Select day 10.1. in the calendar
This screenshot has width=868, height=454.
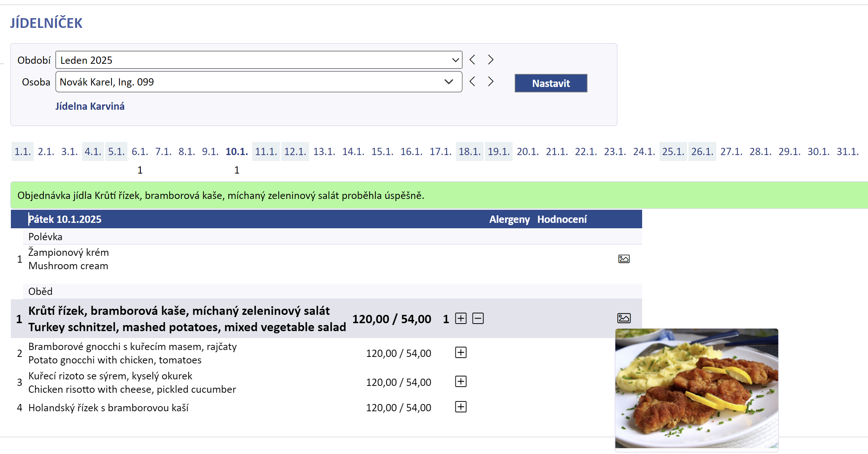pyautogui.click(x=237, y=151)
